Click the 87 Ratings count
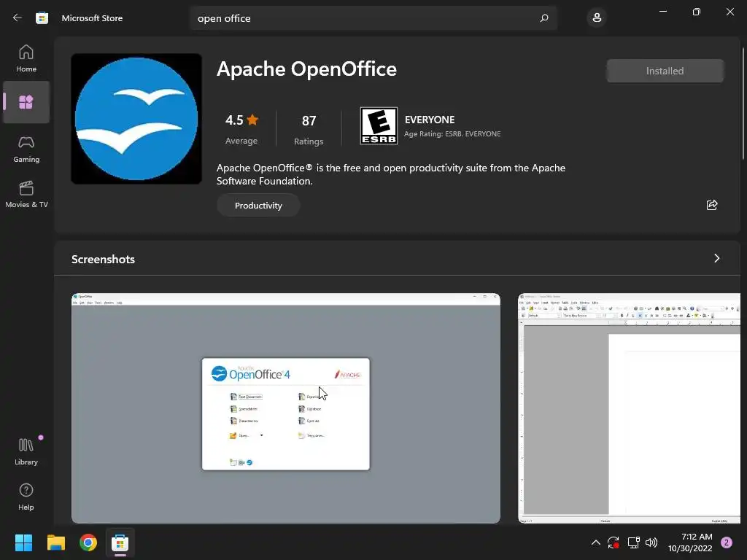 click(309, 130)
